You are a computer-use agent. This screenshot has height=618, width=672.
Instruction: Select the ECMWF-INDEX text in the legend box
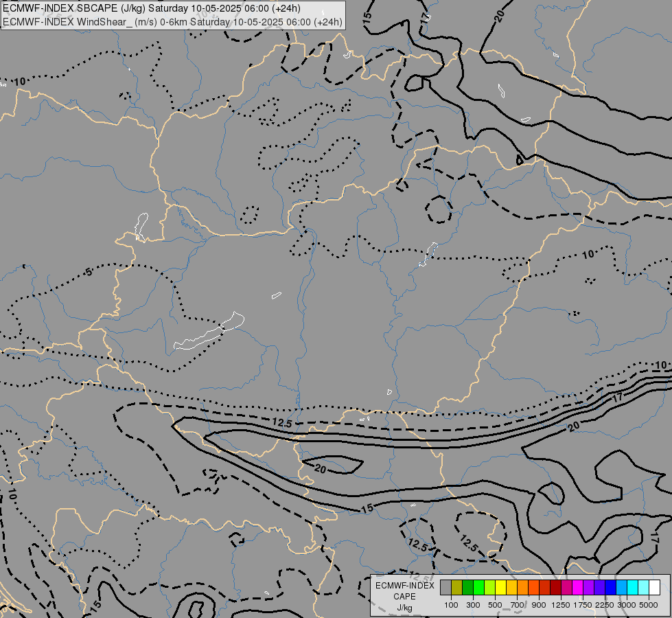coord(405,586)
